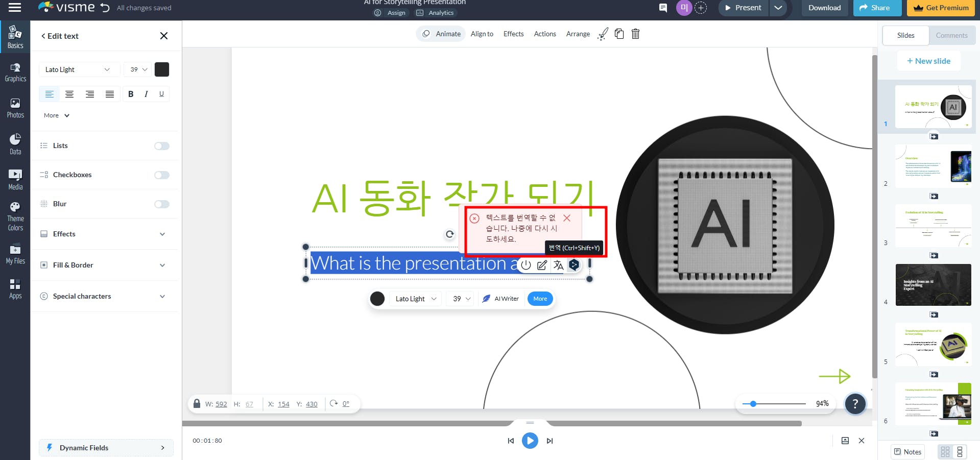The height and width of the screenshot is (460, 980).
Task: Switch to grid view of slides
Action: 945,452
